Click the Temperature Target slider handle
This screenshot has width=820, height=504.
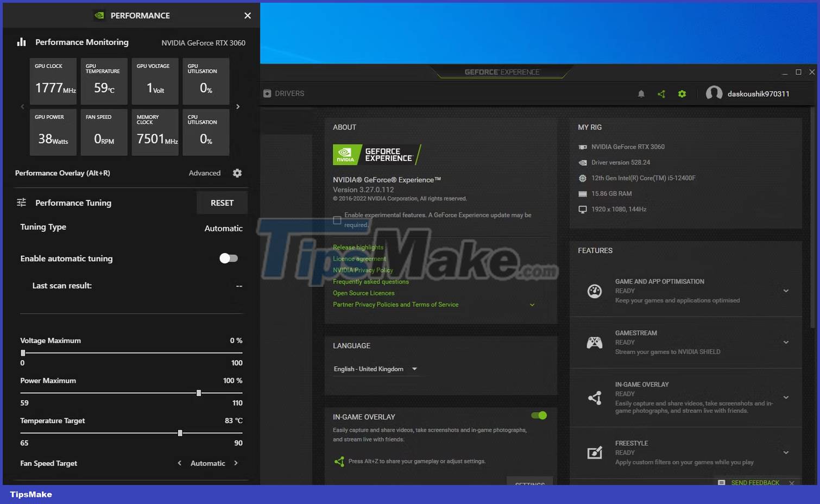(x=180, y=433)
